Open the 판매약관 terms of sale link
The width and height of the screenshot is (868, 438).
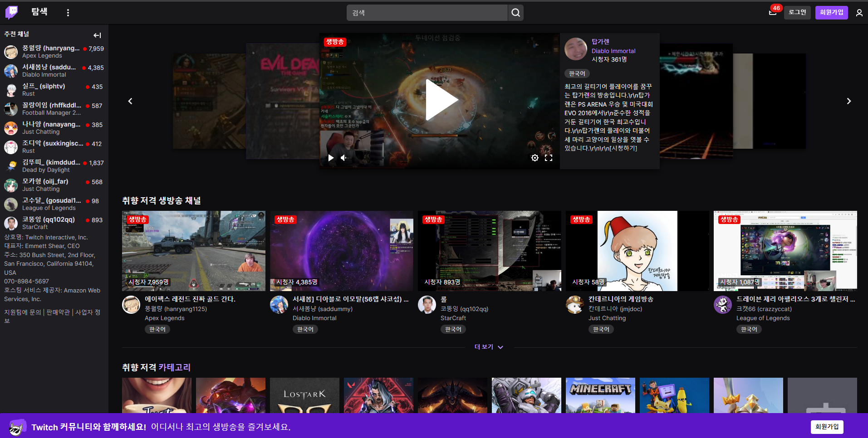coord(58,312)
